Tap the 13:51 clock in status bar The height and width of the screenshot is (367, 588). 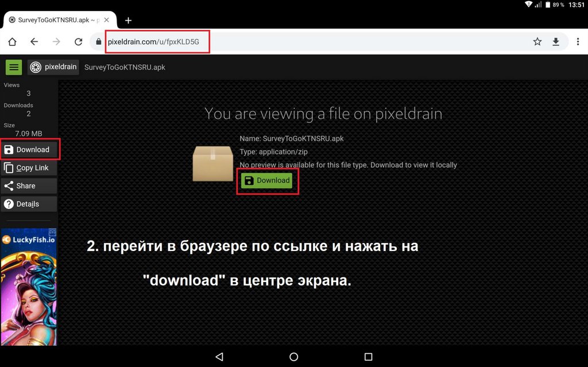[577, 5]
